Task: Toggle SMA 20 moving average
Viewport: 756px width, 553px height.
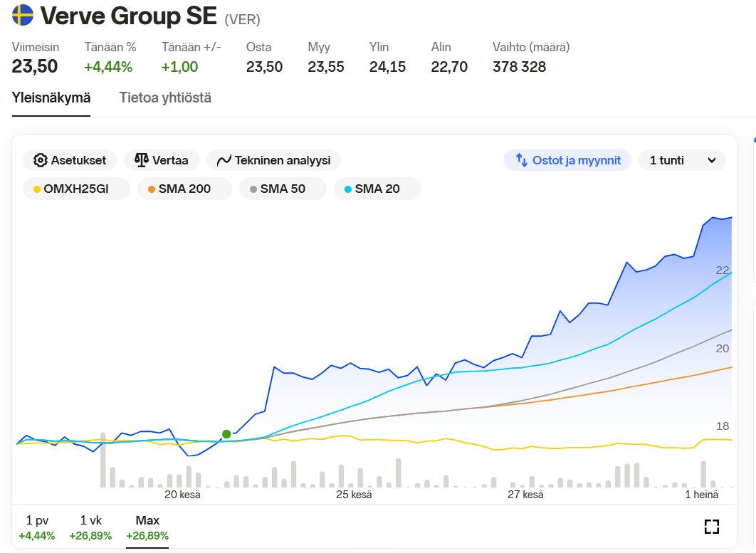Action: click(x=377, y=189)
